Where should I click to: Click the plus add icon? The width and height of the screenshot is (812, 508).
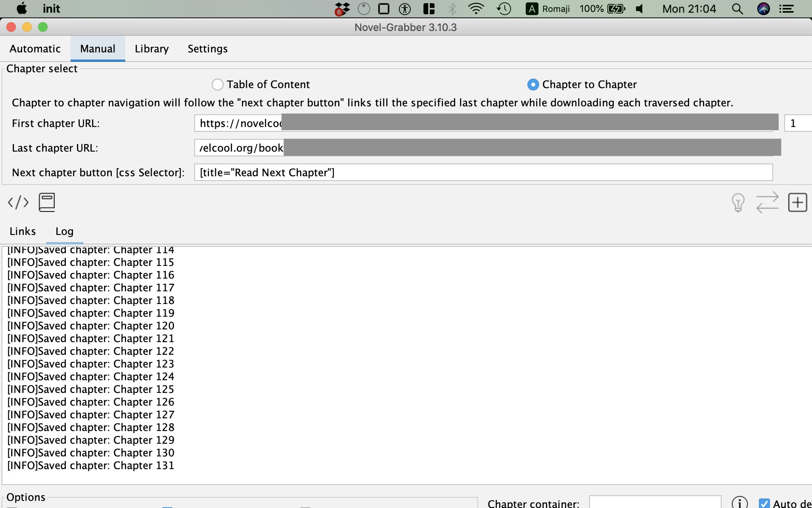click(x=798, y=202)
